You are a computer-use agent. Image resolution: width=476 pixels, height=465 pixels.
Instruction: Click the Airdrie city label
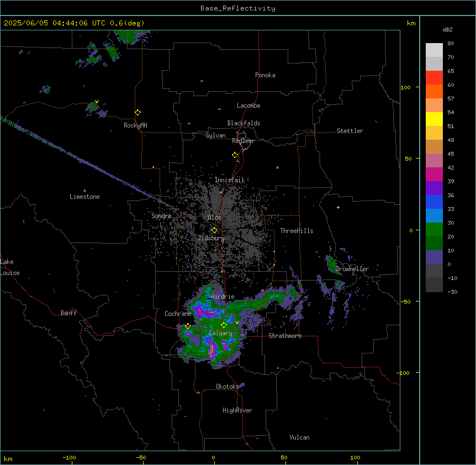223,297
